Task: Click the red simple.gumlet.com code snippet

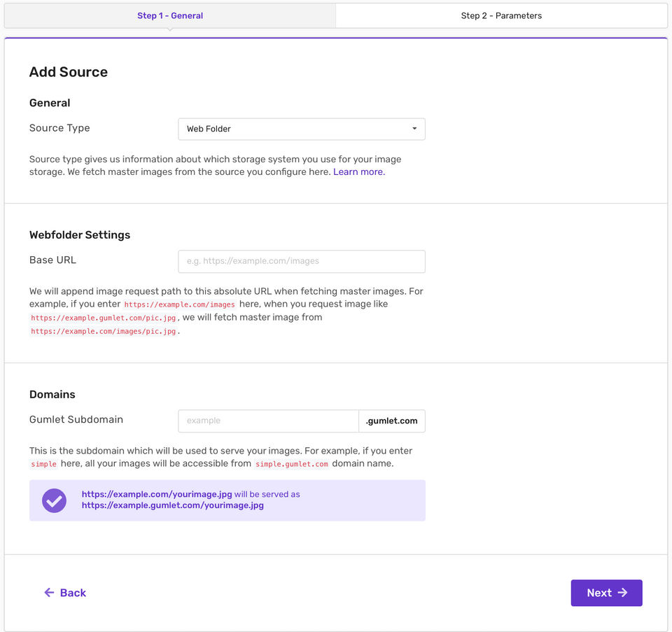Action: [291, 464]
